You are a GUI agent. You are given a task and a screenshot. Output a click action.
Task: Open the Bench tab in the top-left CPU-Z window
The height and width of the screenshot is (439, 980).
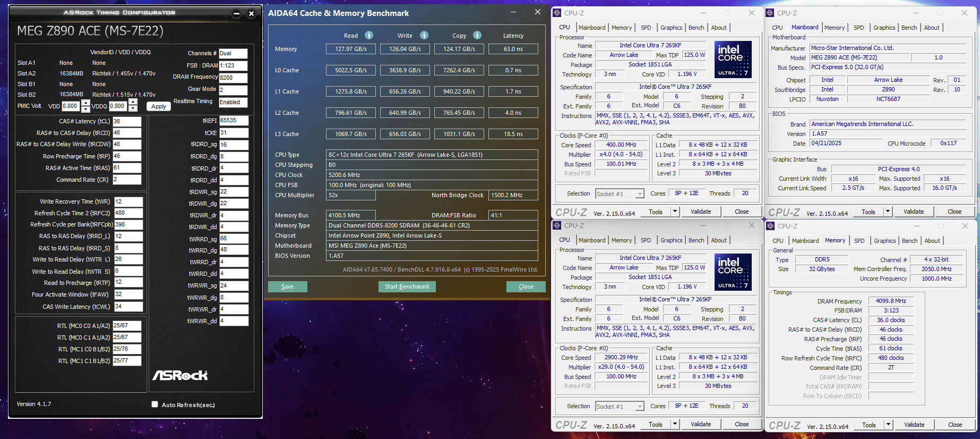(x=696, y=28)
